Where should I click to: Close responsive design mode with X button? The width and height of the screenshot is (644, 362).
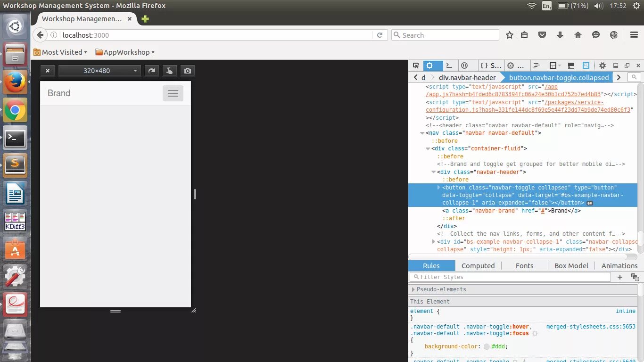(x=47, y=71)
